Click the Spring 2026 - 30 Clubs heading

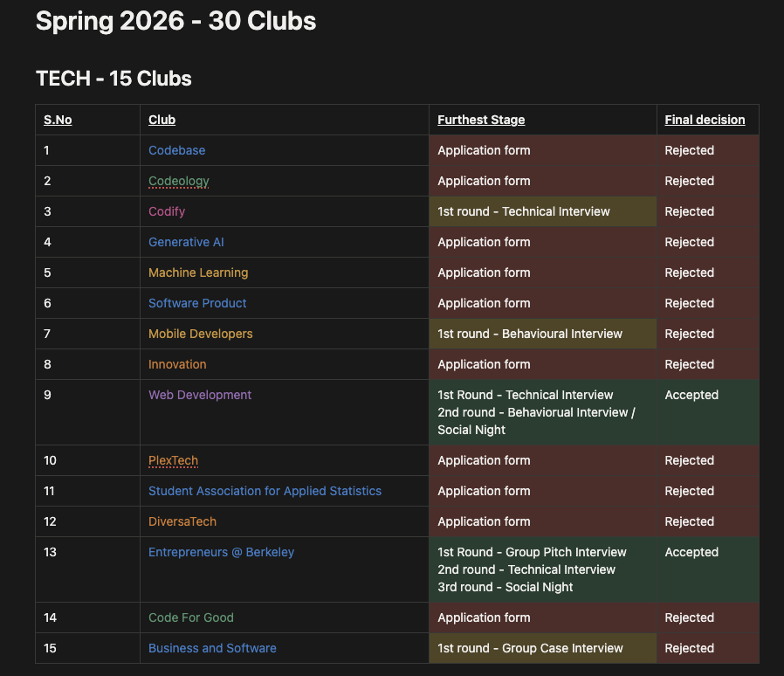point(175,21)
